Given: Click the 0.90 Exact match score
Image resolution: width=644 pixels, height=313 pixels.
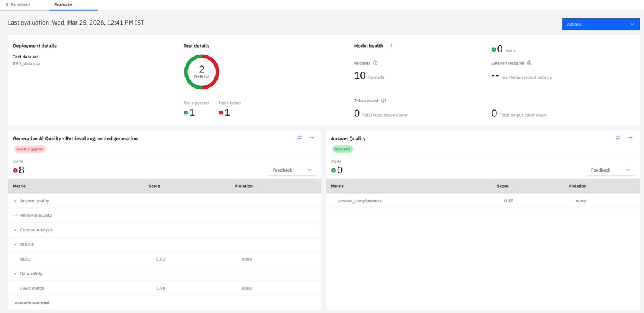Looking at the screenshot, I should pyautogui.click(x=160, y=288).
